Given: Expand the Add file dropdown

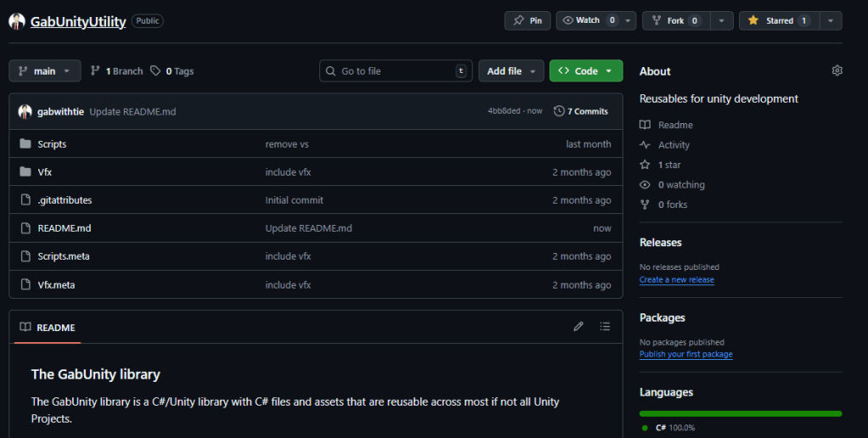Looking at the screenshot, I should click(510, 71).
